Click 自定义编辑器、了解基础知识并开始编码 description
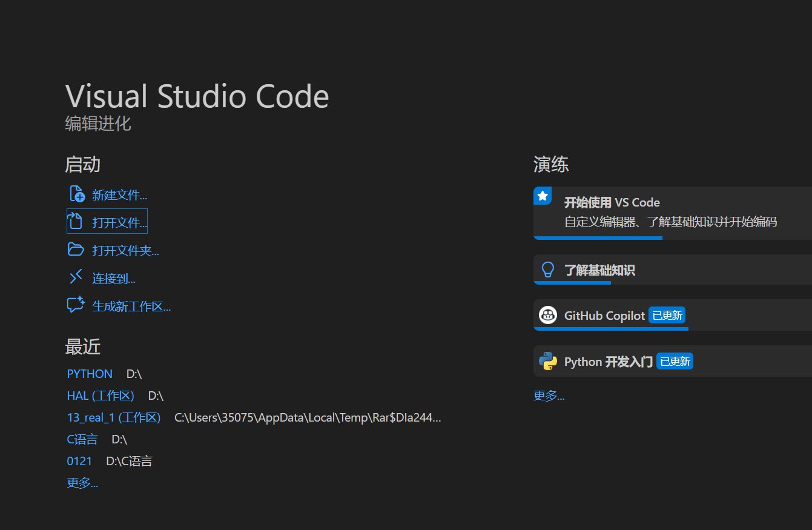This screenshot has height=530, width=812. (670, 222)
